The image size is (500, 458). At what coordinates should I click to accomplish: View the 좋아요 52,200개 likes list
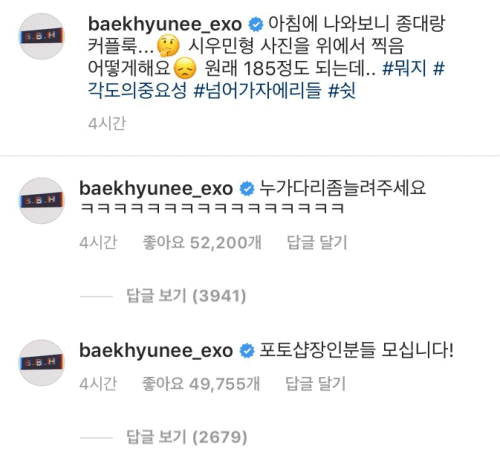(202, 242)
